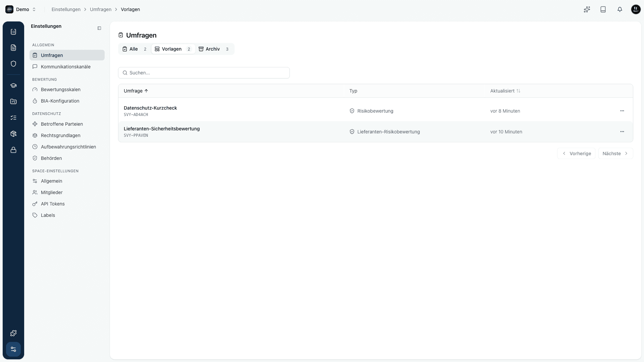Expand the Demo workspace switcher
The image size is (644, 362).
tap(21, 9)
